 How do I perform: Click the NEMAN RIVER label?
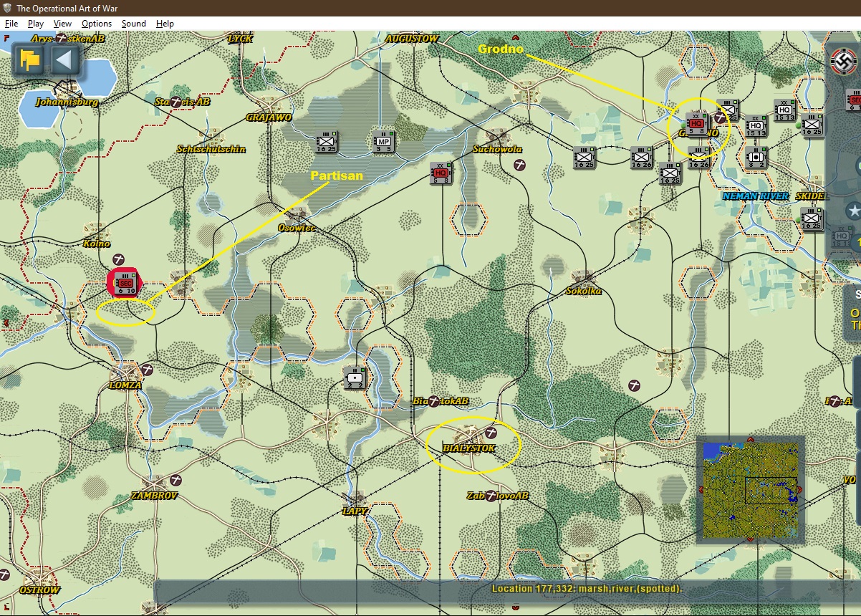(x=756, y=196)
